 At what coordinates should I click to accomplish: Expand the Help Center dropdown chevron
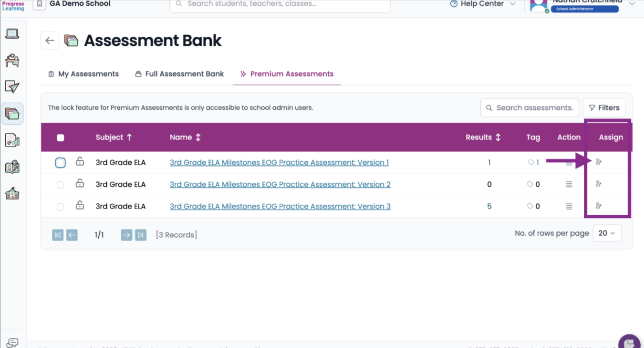[513, 4]
